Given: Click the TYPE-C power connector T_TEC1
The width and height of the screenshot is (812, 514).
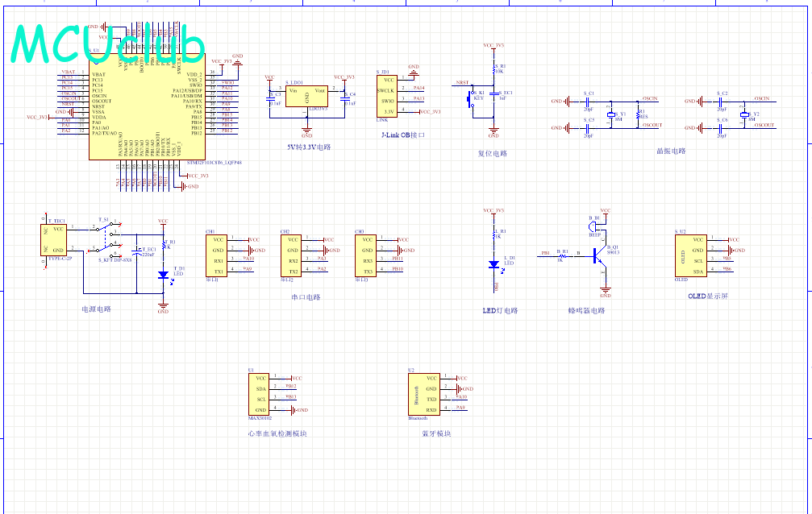Looking at the screenshot, I should click(54, 239).
